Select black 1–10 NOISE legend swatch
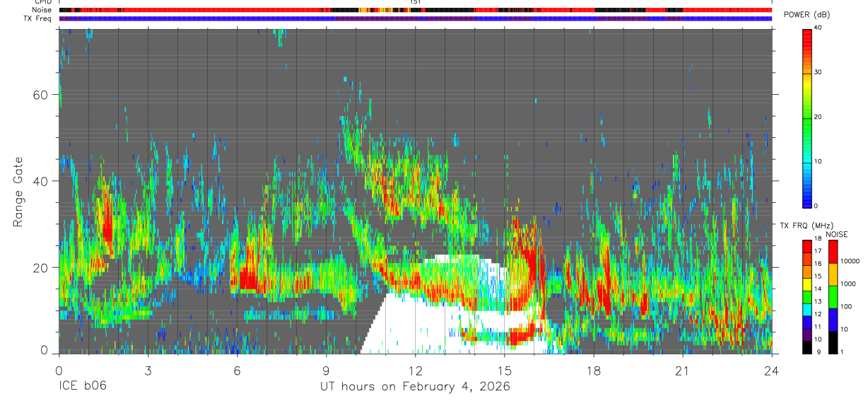 coord(833,342)
